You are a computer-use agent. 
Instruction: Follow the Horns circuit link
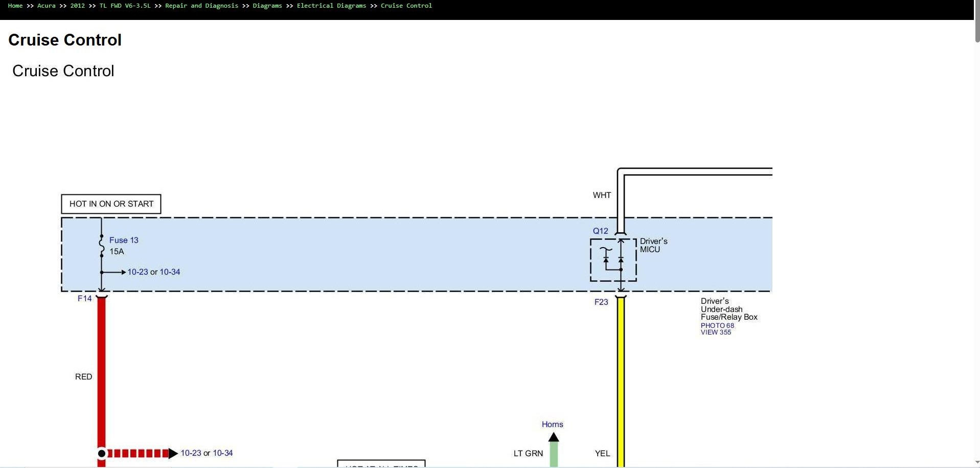click(x=552, y=424)
